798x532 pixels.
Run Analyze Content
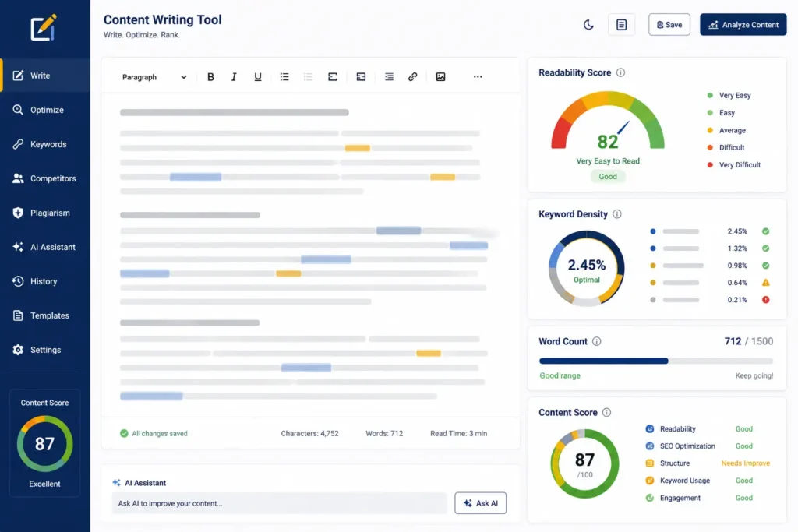pyautogui.click(x=743, y=24)
